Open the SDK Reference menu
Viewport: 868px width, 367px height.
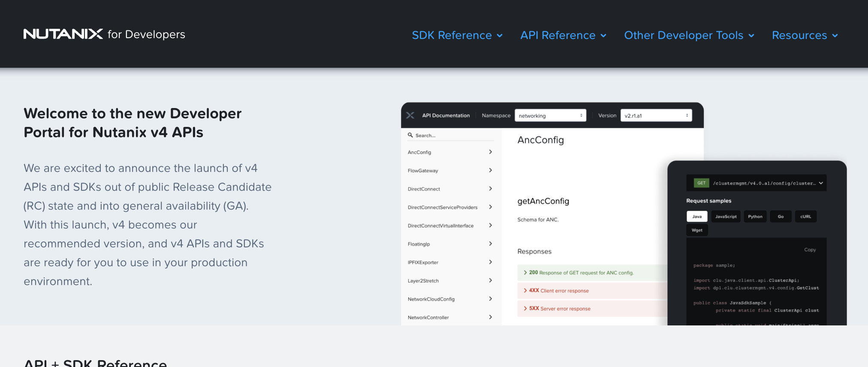point(457,35)
